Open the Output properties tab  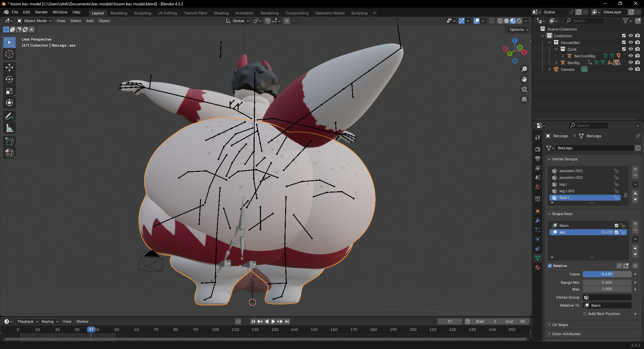click(x=538, y=158)
